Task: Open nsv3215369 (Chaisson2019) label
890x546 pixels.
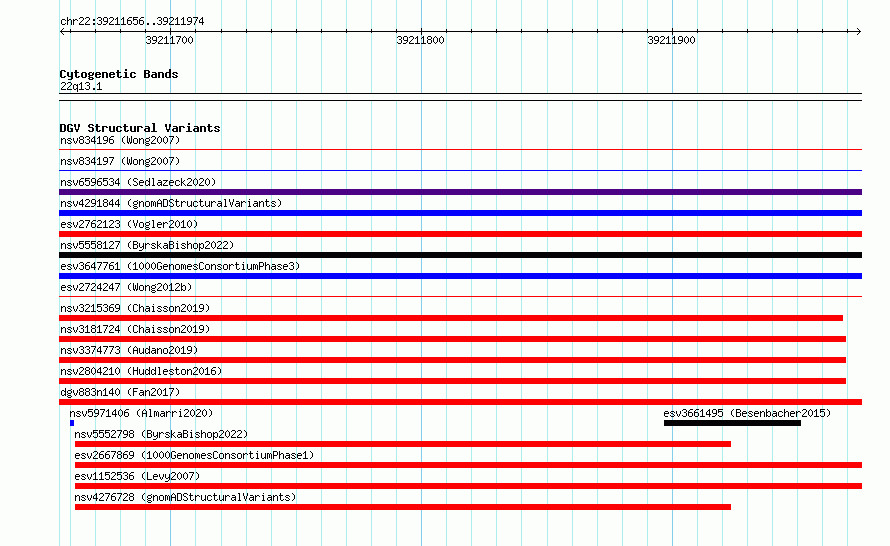Action: 135,308
